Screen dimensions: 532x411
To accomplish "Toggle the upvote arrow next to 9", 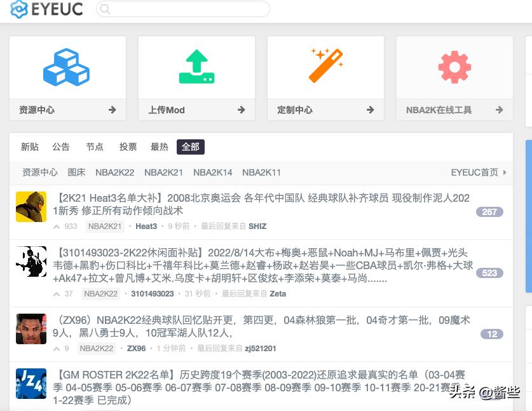I will (x=57, y=349).
